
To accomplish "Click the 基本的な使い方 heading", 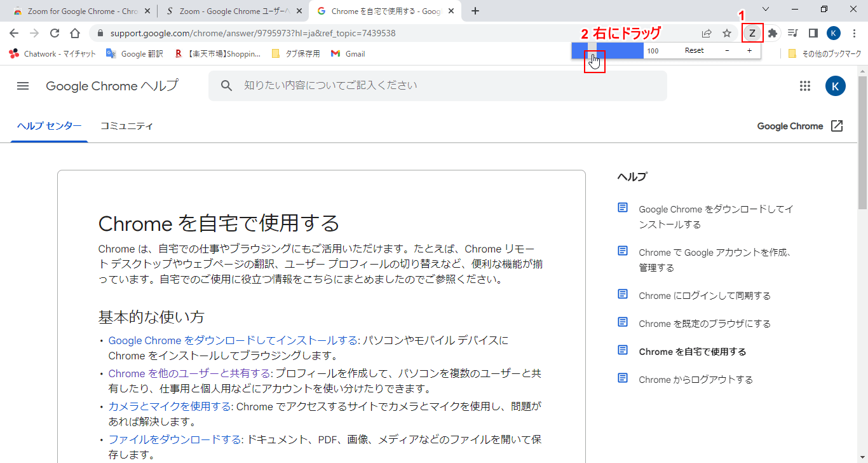I will coord(151,317).
